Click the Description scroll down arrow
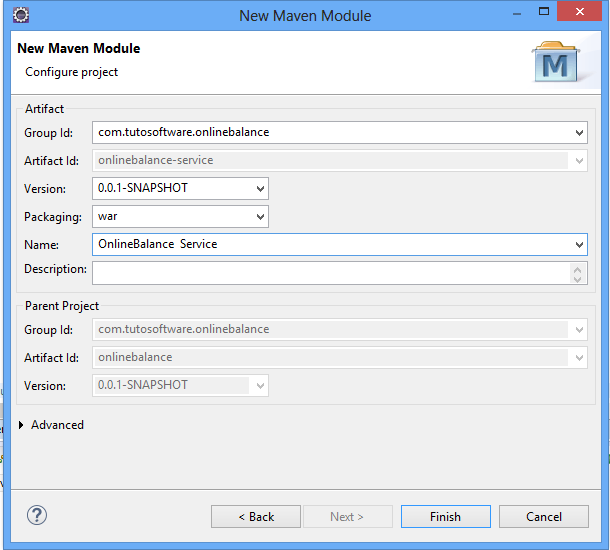This screenshot has height=550, width=610. click(x=577, y=279)
